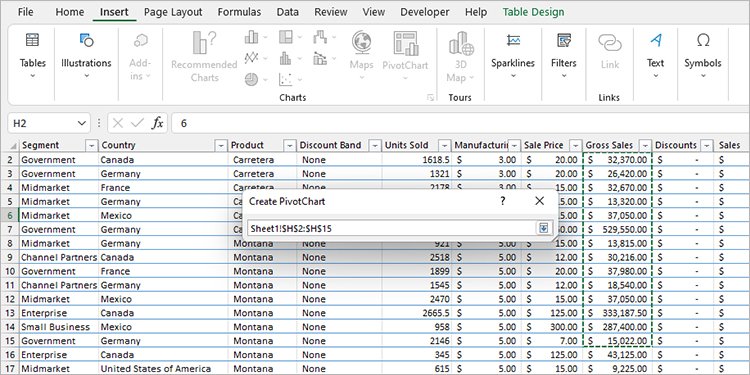750x375 pixels.
Task: Close the Create PivotChart dialog
Action: (540, 201)
